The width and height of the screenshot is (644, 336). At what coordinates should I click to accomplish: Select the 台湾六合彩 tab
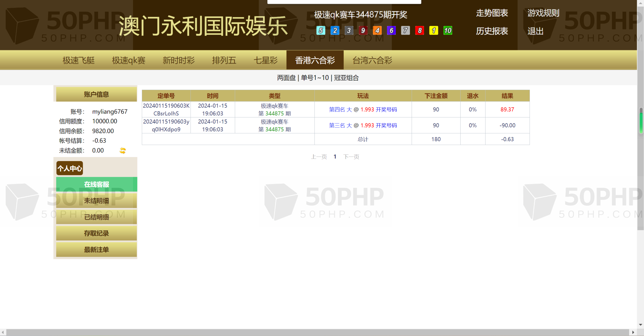pyautogui.click(x=372, y=60)
